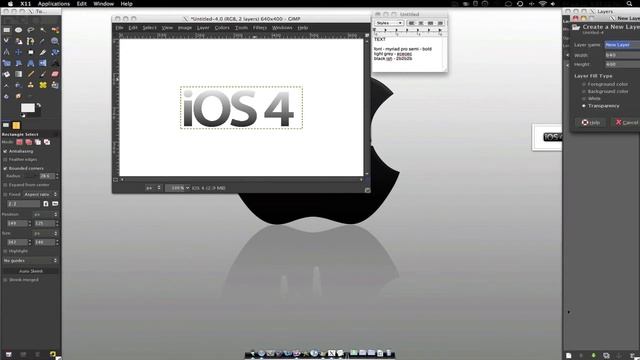Choose the Add to selection mode icon

click(29, 142)
